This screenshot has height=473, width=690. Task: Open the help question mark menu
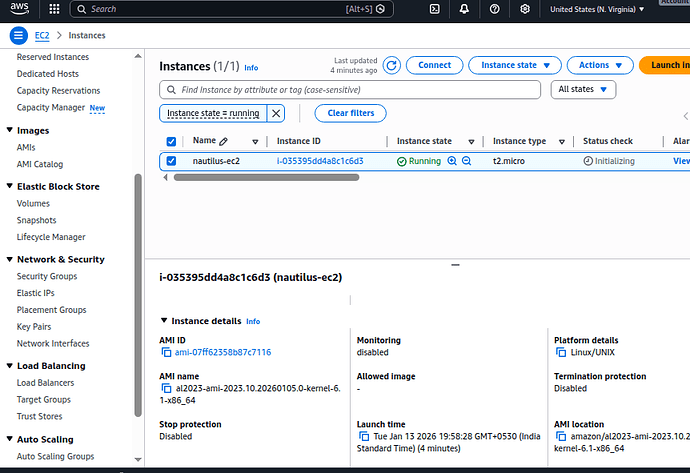pyautogui.click(x=495, y=9)
